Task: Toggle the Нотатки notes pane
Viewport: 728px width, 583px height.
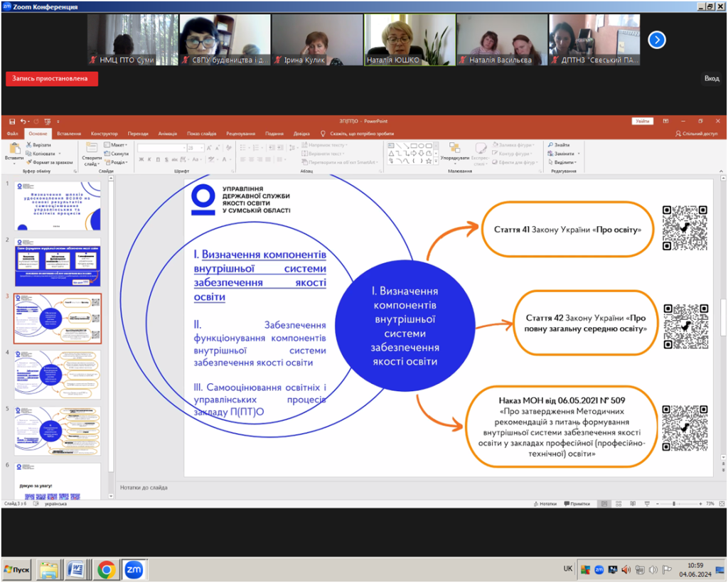Action: (545, 503)
